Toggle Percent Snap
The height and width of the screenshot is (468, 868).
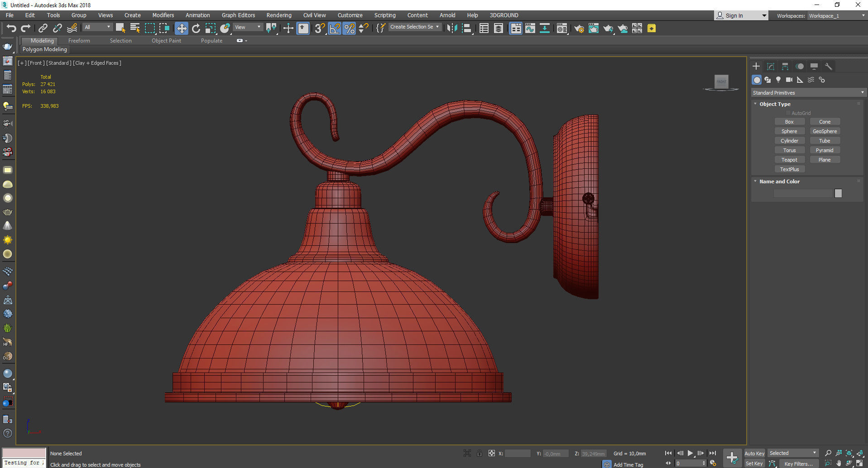pos(349,29)
